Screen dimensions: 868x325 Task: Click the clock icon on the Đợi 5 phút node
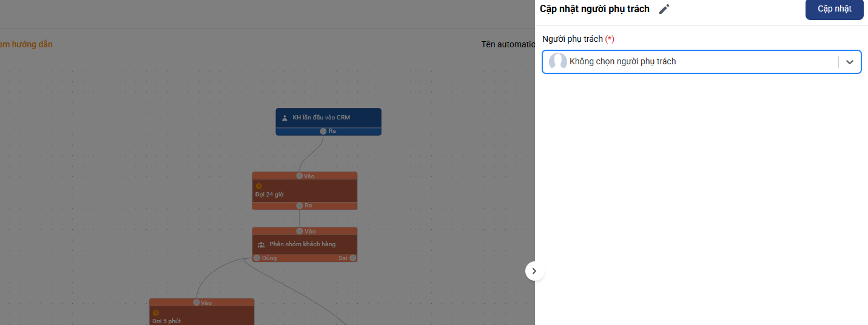[x=155, y=313]
